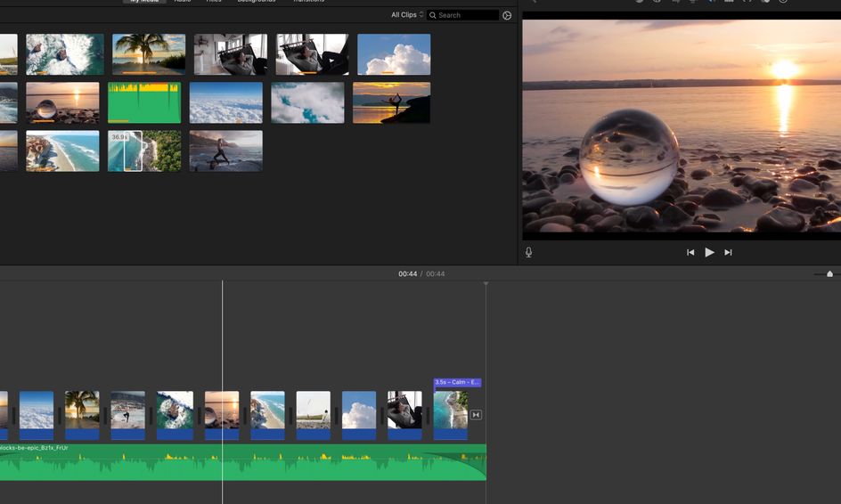
Task: Select the beach yoga clip in the timeline
Action: (127, 416)
